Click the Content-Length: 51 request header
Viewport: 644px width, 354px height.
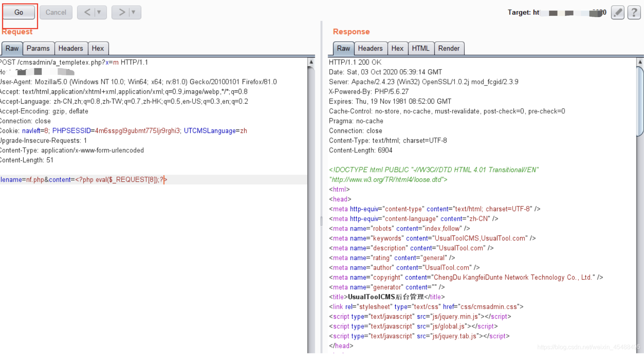coord(27,160)
